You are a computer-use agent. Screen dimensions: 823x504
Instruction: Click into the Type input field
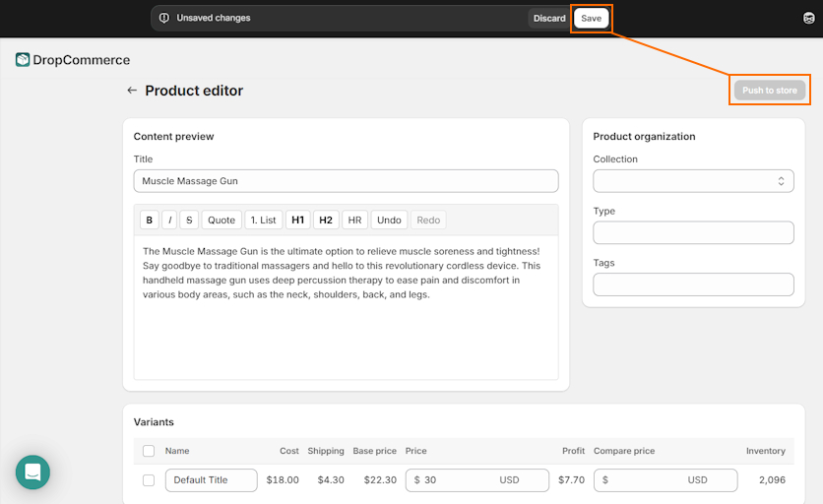point(693,232)
